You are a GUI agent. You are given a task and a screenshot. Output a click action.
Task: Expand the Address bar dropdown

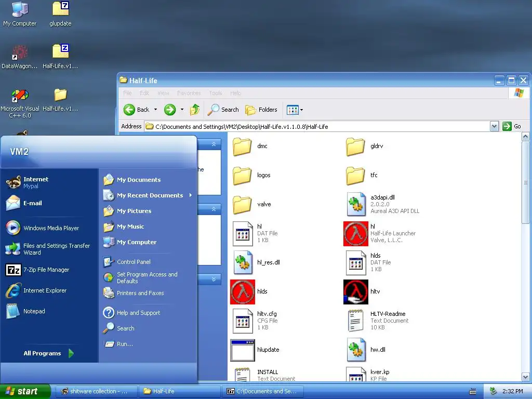495,127
